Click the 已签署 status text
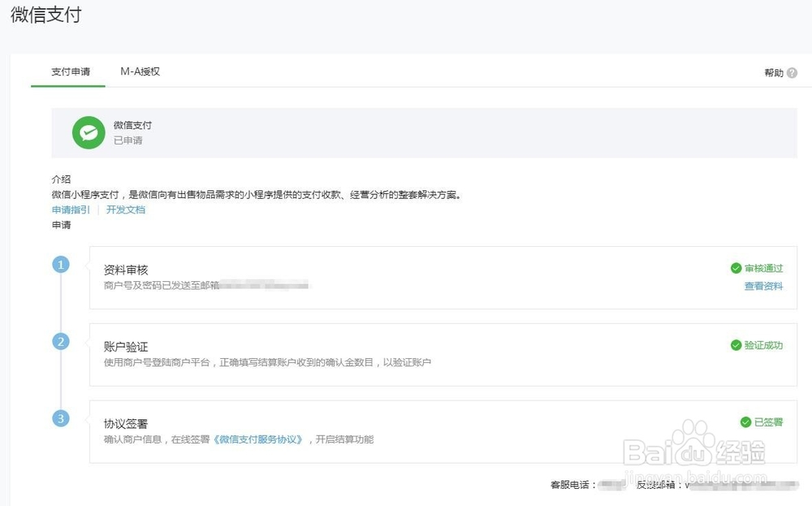Screen dimensions: 812x506 [x=768, y=422]
